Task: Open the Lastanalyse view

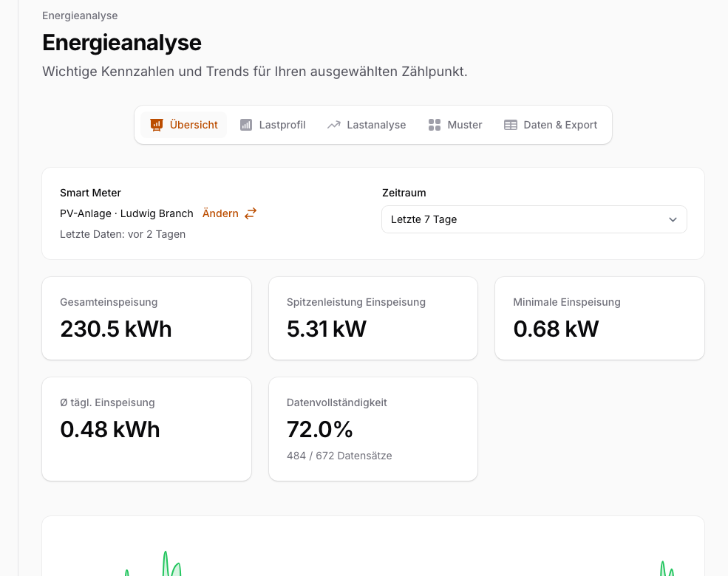Action: [375, 125]
